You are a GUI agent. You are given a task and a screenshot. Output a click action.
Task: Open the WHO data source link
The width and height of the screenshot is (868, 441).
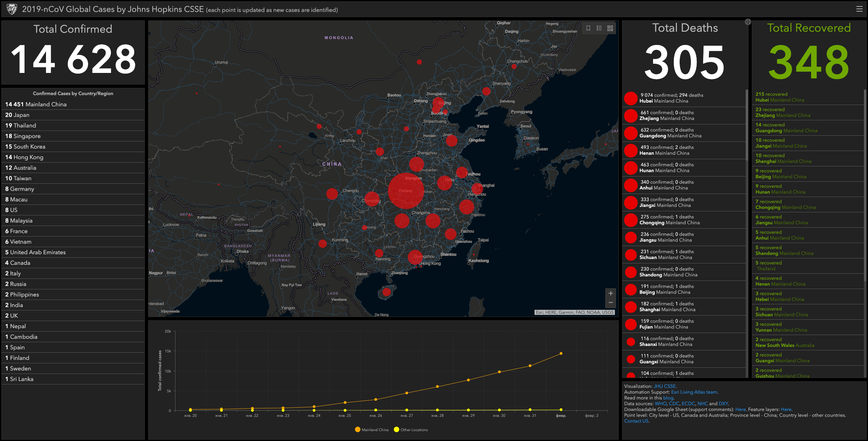click(661, 404)
